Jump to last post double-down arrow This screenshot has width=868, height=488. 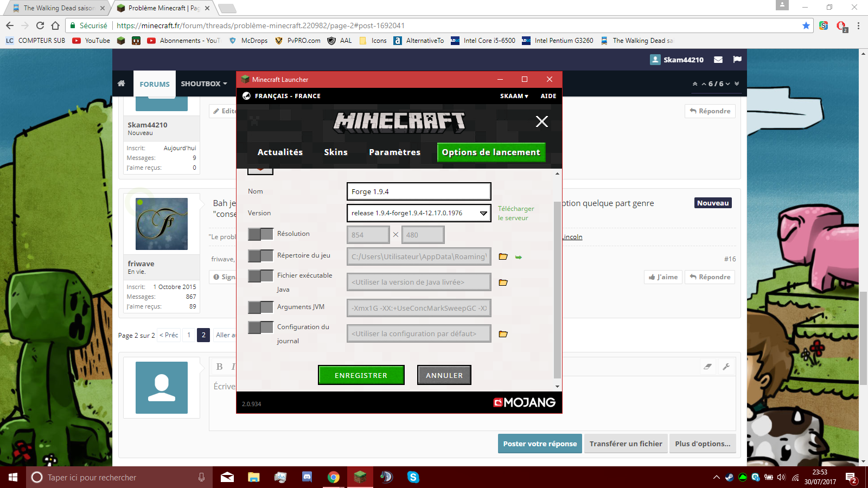tap(737, 84)
